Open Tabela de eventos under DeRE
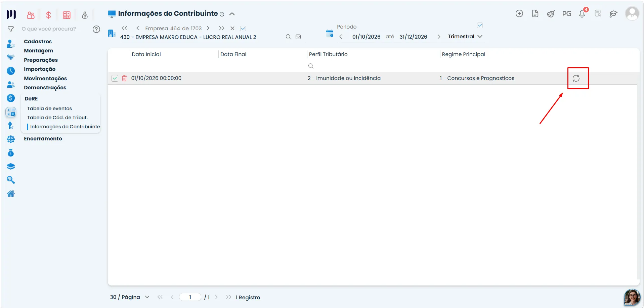 [x=49, y=108]
